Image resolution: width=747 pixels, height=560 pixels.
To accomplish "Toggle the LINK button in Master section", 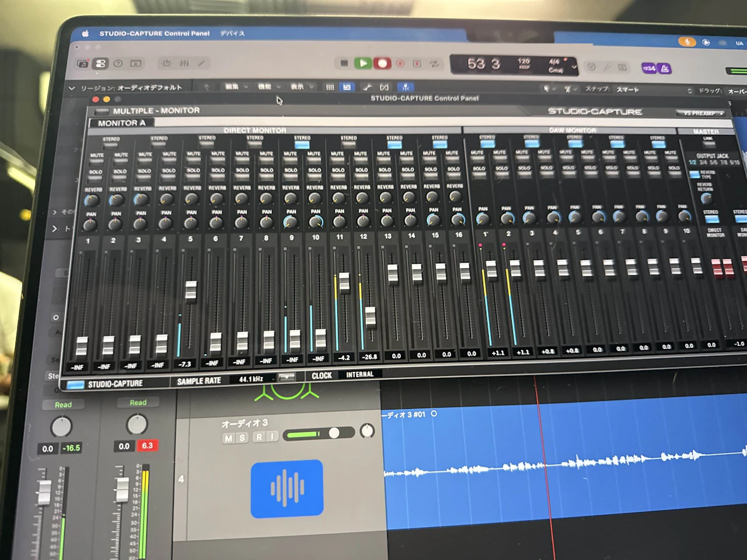I will [x=708, y=144].
